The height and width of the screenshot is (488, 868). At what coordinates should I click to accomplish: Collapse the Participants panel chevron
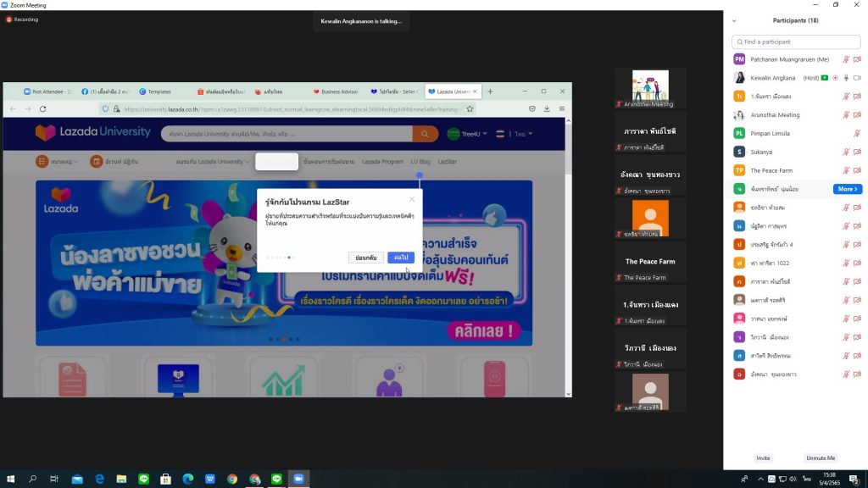click(x=734, y=21)
